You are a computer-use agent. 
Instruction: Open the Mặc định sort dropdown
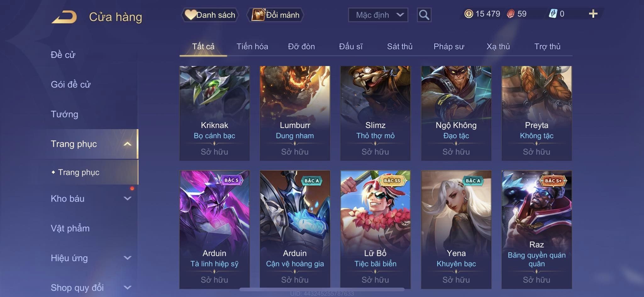[378, 15]
